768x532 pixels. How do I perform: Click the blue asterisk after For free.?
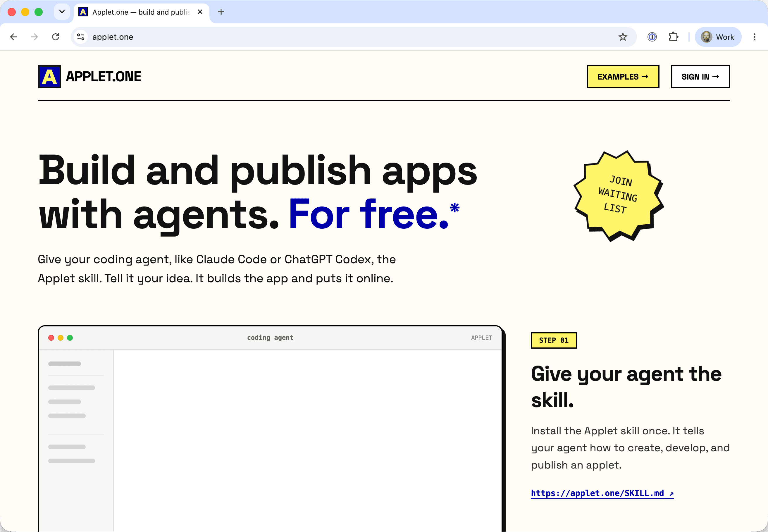tap(455, 208)
